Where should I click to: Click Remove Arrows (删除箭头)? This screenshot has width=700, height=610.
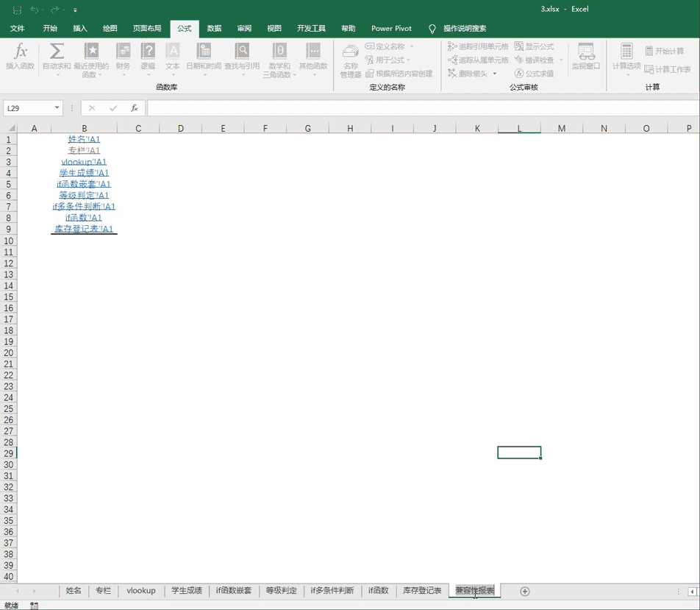(468, 74)
